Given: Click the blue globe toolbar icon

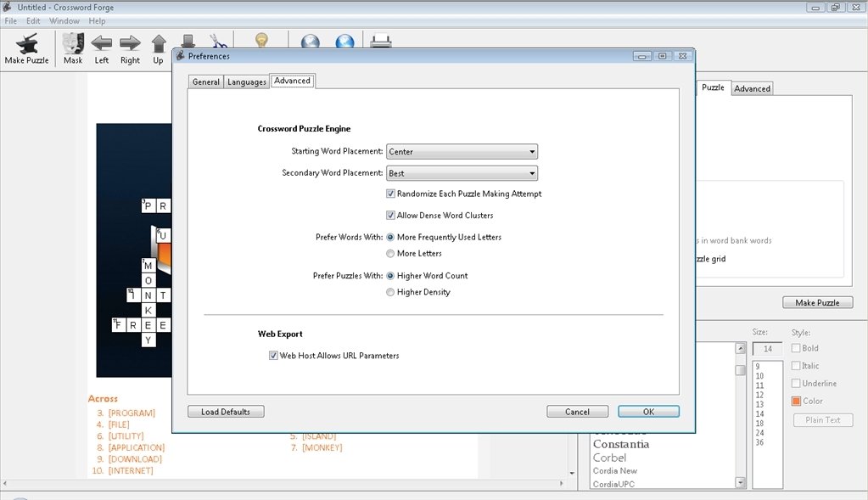Looking at the screenshot, I should [344, 41].
